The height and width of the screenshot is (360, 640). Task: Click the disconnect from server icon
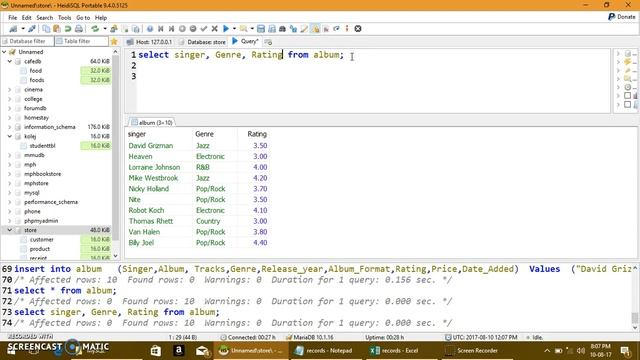(32, 29)
